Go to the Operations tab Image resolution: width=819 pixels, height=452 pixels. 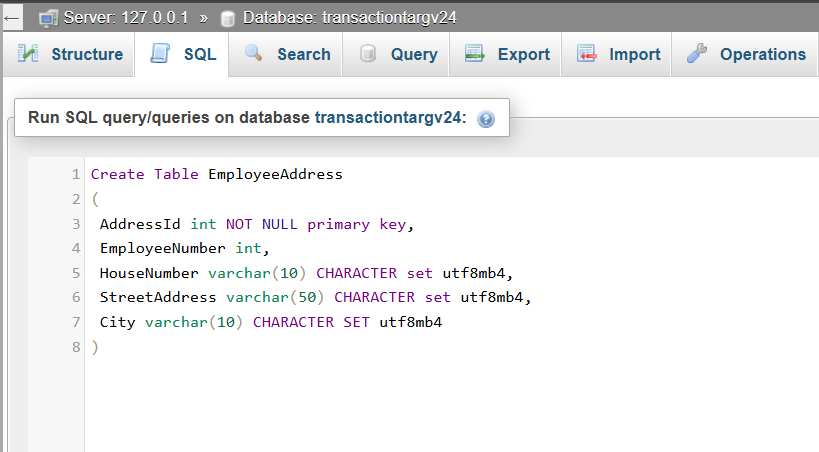pos(745,54)
